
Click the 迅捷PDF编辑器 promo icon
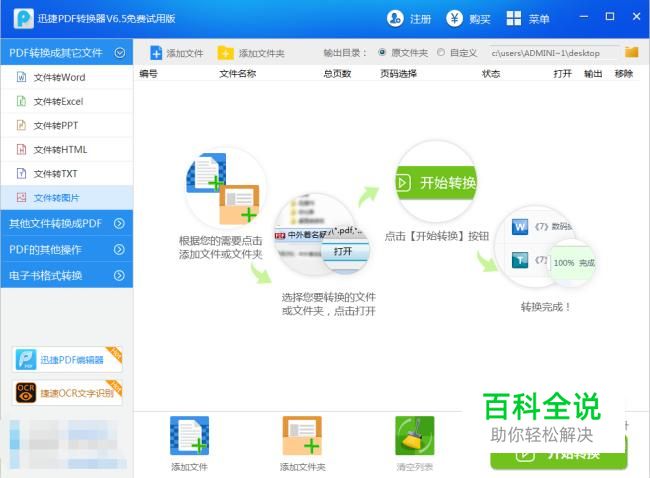pyautogui.click(x=26, y=359)
